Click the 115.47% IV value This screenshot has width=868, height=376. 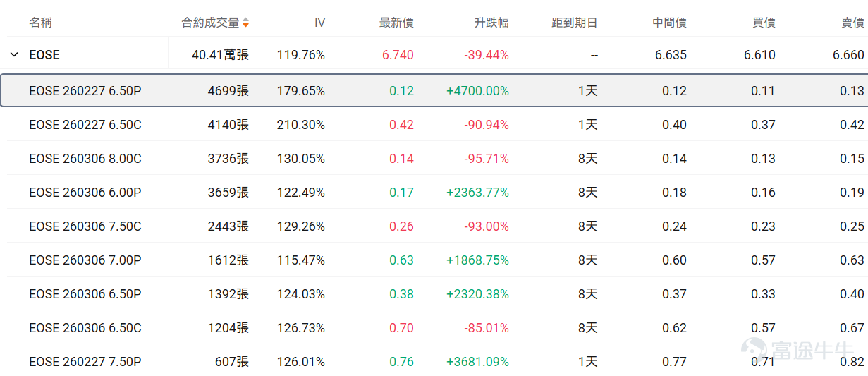(301, 260)
